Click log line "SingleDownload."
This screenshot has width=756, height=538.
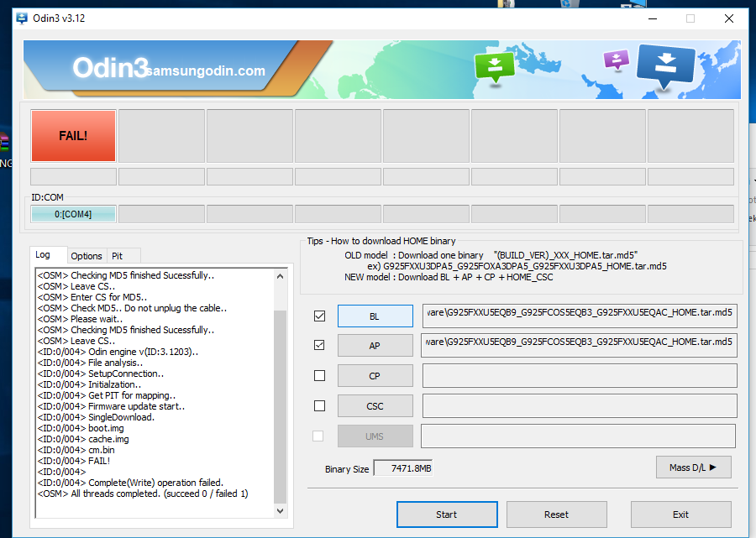pos(122,417)
